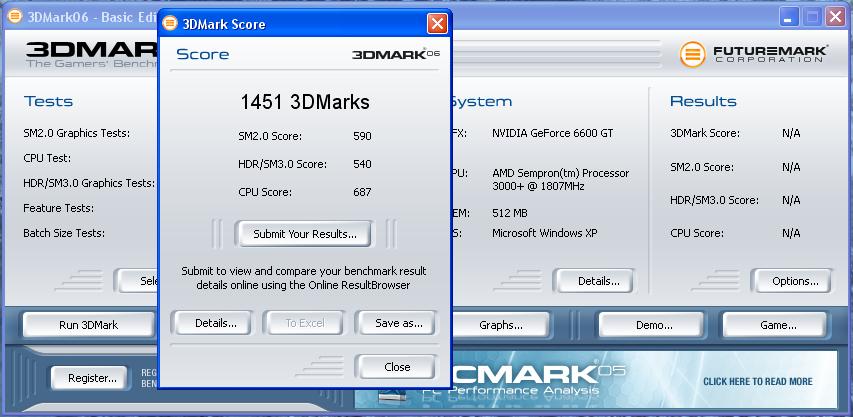Click SM2.0 Score value 590
Image resolution: width=853 pixels, height=417 pixels.
(x=362, y=136)
